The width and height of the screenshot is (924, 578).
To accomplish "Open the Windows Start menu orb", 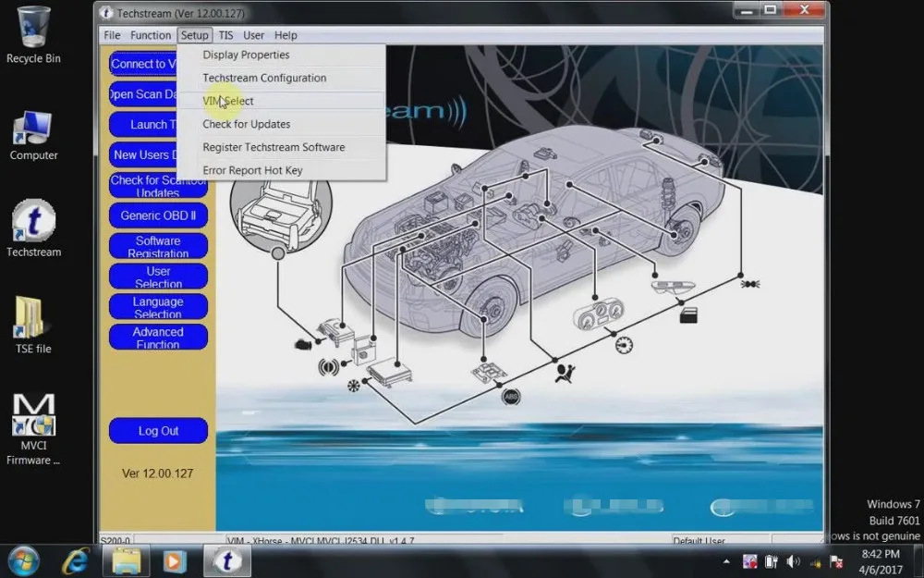I will 23,561.
